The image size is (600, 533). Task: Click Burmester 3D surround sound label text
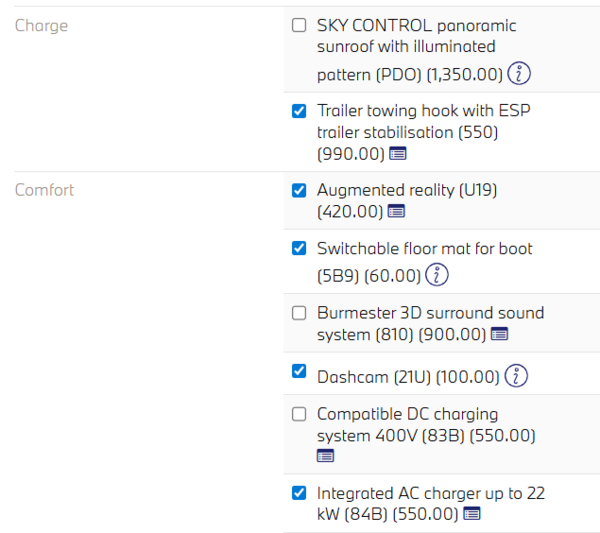(x=430, y=313)
